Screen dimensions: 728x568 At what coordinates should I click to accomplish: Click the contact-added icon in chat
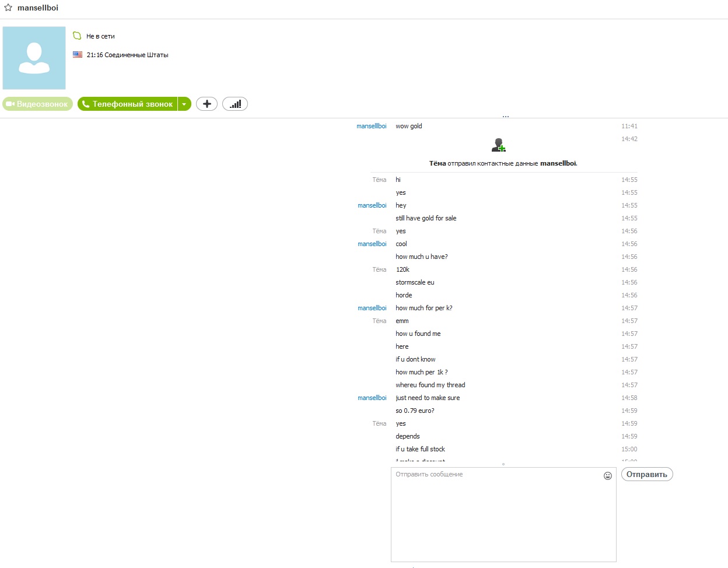pos(499,145)
